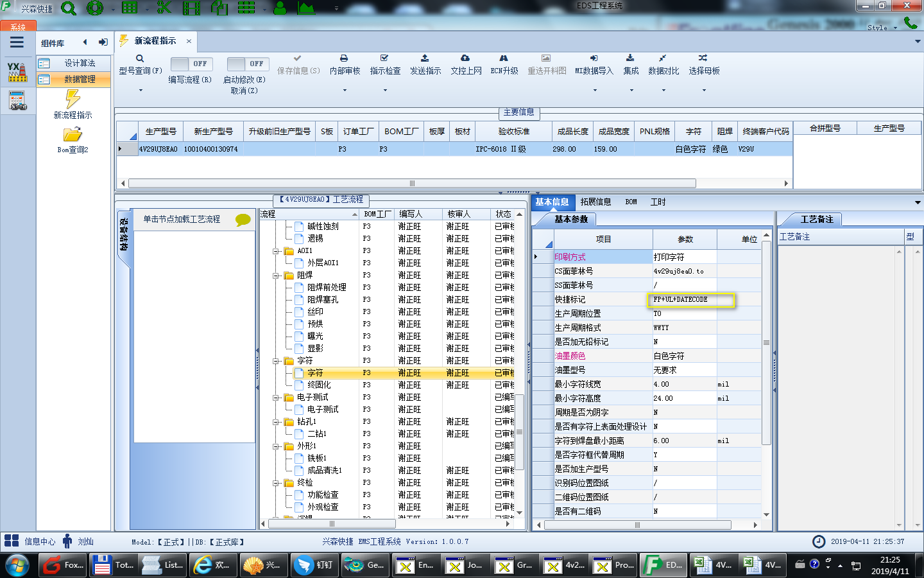This screenshot has height=578, width=924.
Task: Open dropdown arrow under 型号查询(F)
Action: (141, 91)
